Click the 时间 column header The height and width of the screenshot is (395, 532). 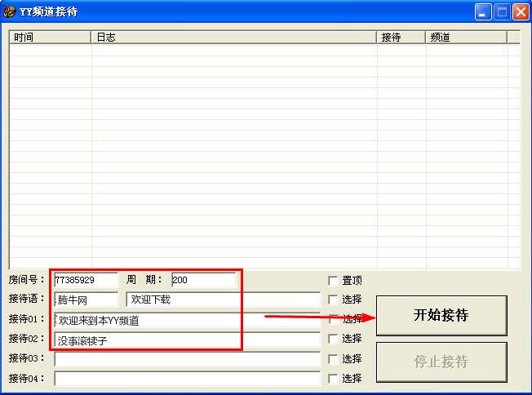click(50, 38)
